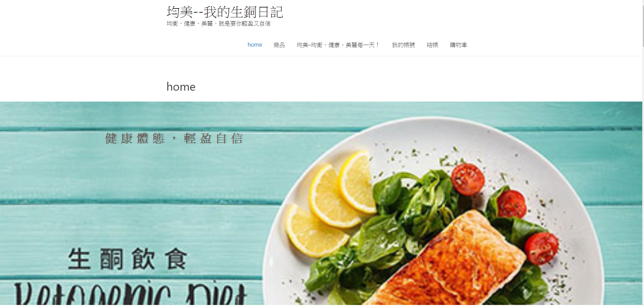Go to the 結帳 checkout page

click(x=432, y=45)
